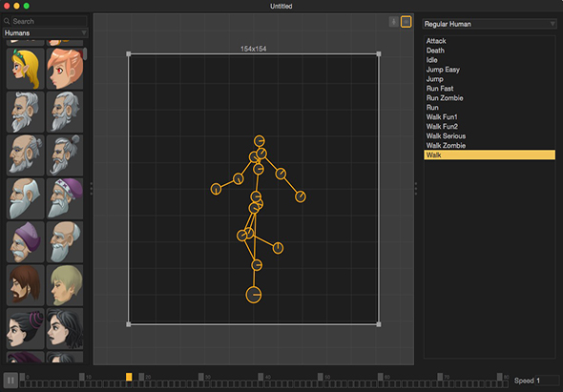Jump to frame 60 marker on timeline
The width and height of the screenshot is (563, 392).
pyautogui.click(x=380, y=377)
